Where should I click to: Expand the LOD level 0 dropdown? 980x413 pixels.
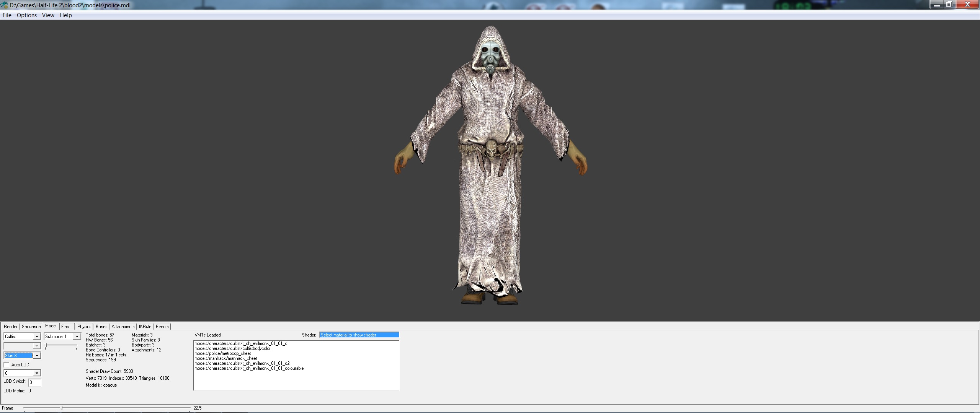coord(37,373)
